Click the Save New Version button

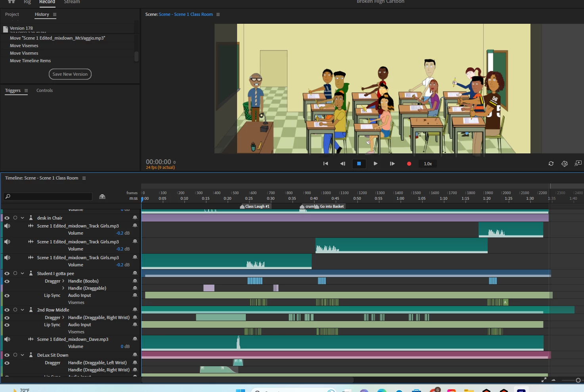click(70, 74)
